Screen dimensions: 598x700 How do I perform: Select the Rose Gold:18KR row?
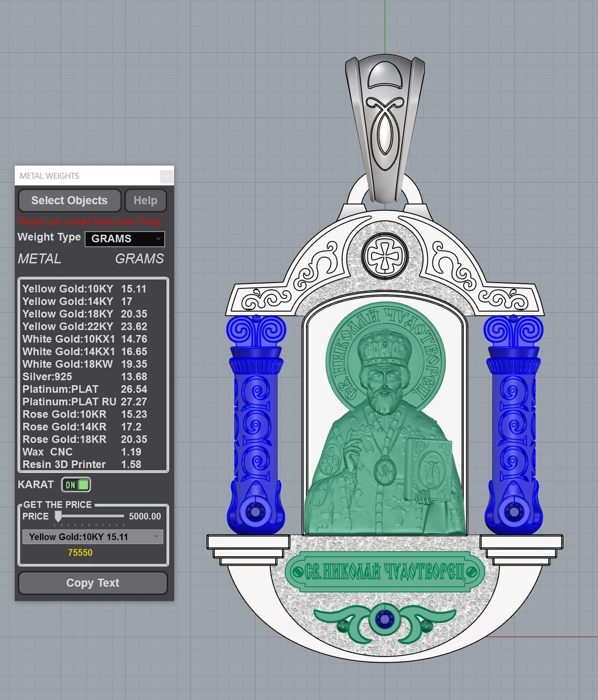click(x=93, y=439)
